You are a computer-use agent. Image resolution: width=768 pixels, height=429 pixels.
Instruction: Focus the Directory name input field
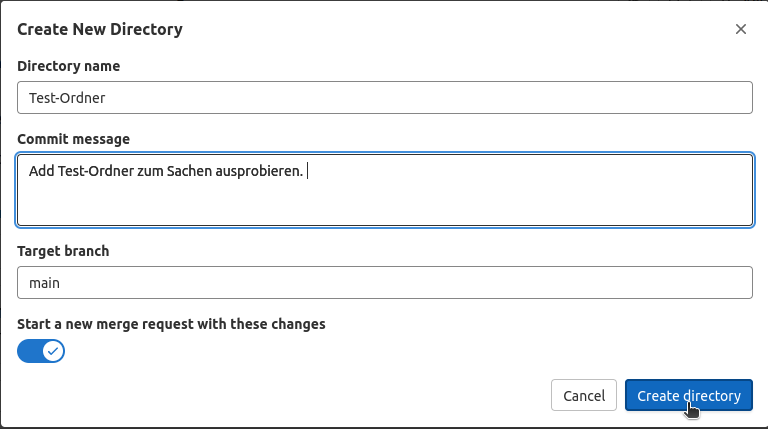(x=385, y=97)
